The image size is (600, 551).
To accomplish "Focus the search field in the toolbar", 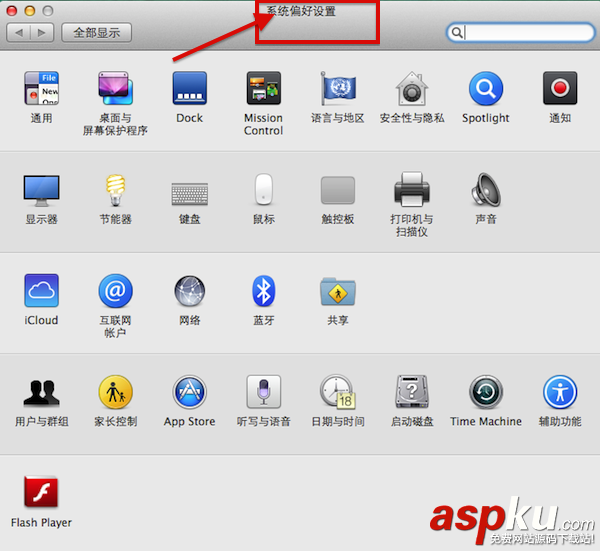I will [521, 32].
